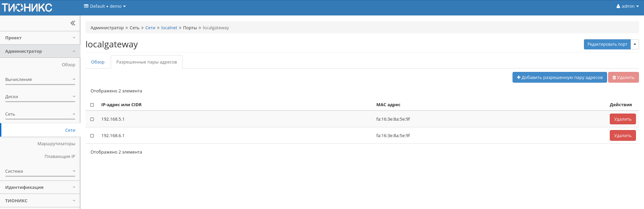644x209 pixels.
Task: Delete the 192.168.5.1 address pair row
Action: click(x=623, y=119)
